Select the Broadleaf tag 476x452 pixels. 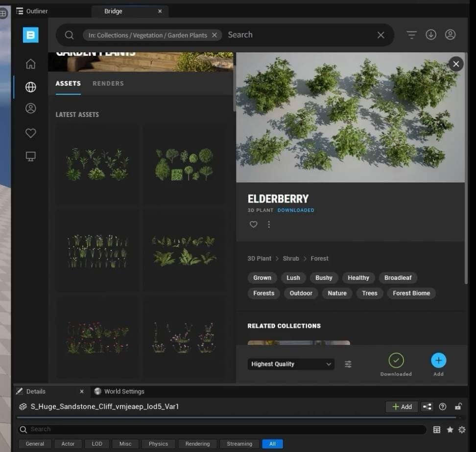tap(398, 278)
